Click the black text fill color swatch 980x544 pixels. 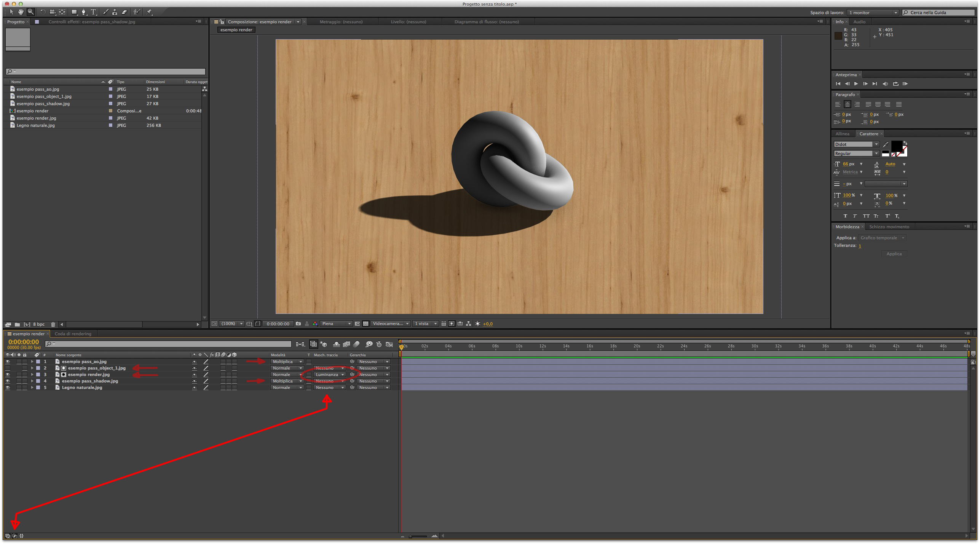(896, 146)
